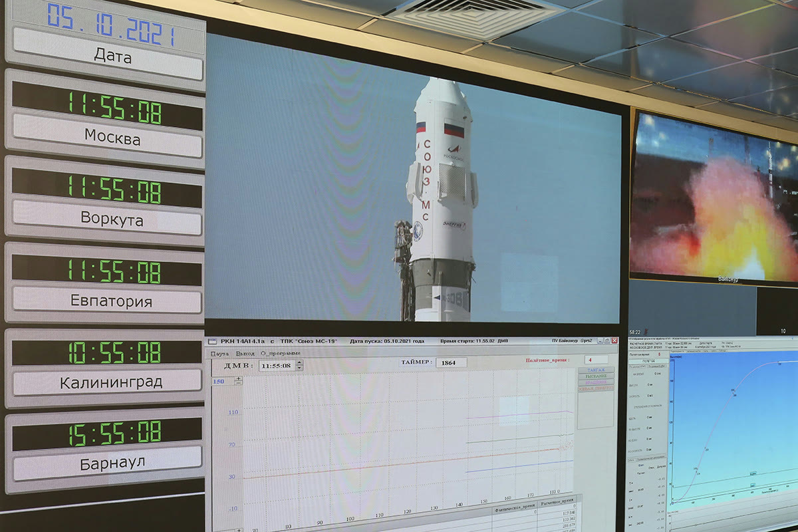Open the О_программе menu
The width and height of the screenshot is (798, 532).
pos(281,353)
